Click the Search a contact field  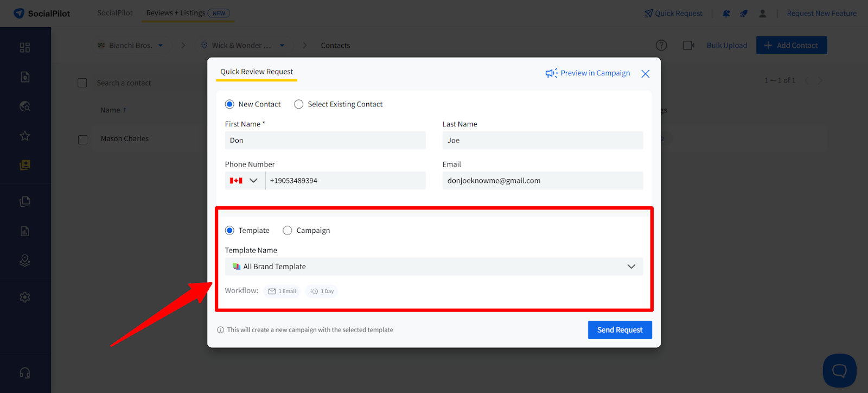coord(124,83)
